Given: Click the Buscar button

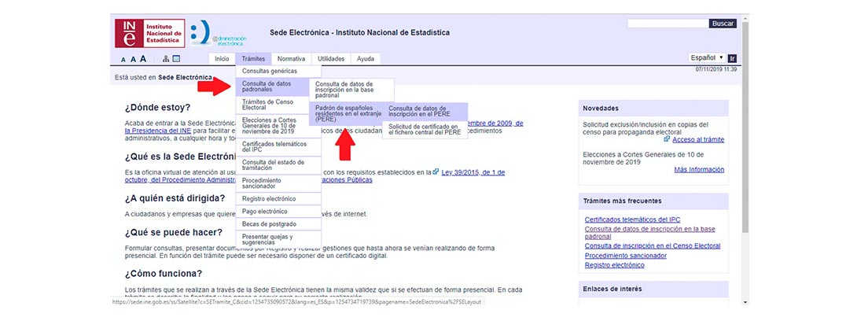Looking at the screenshot, I should pos(723,24).
